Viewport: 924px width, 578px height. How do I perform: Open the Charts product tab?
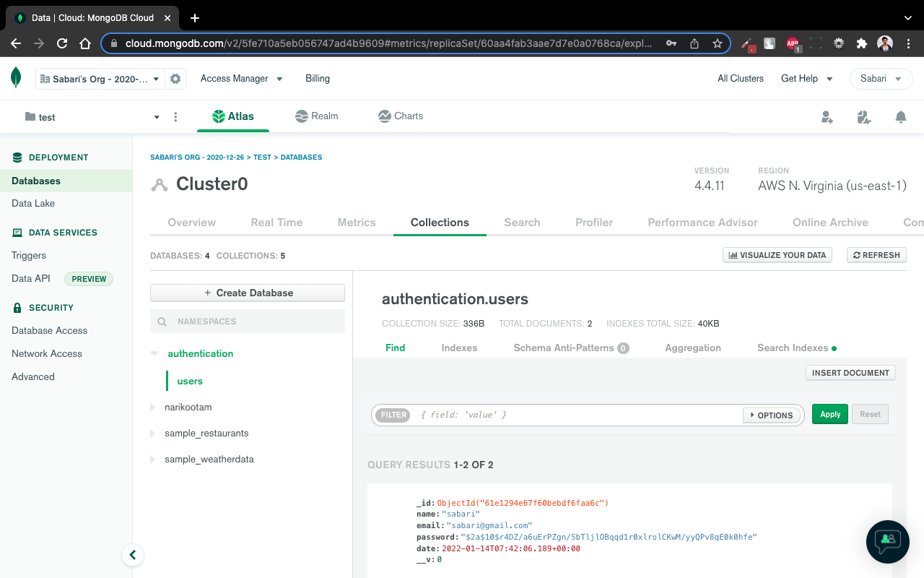click(401, 116)
